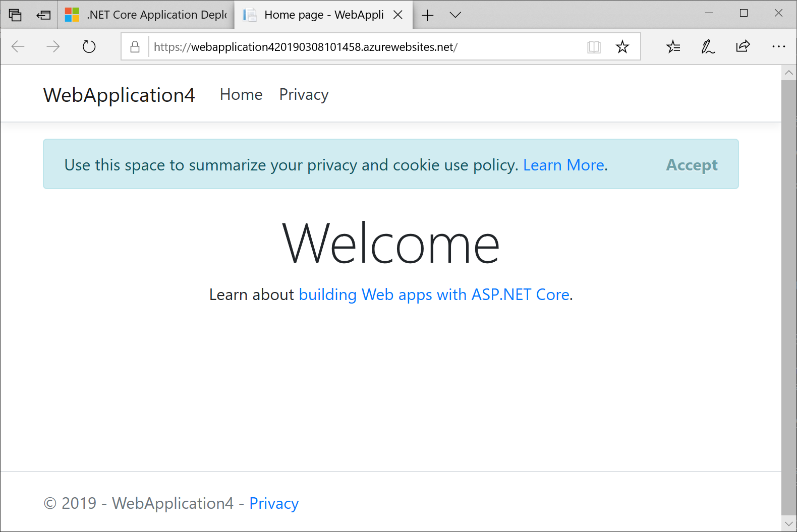Open the WebApplication4 brand link
797x532 pixels.
[119, 95]
